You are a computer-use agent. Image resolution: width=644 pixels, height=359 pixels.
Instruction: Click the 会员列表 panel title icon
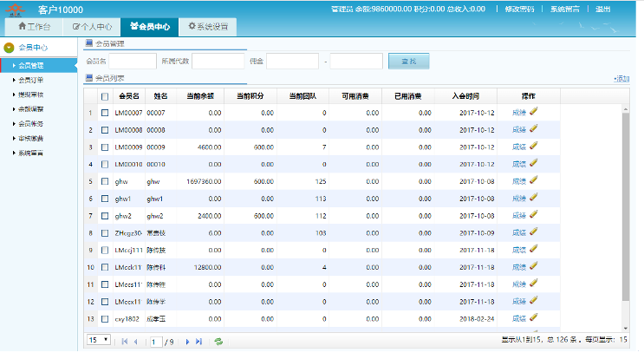[x=89, y=78]
